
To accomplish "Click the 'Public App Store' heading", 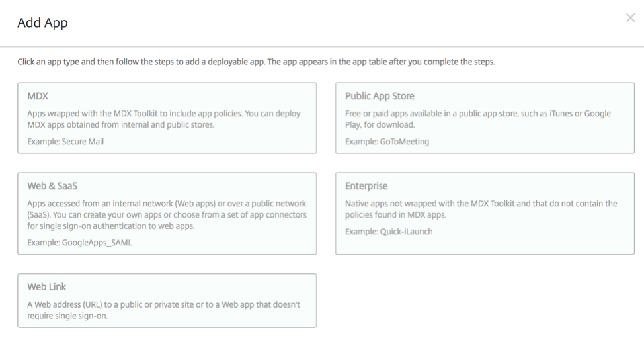I will [x=380, y=96].
